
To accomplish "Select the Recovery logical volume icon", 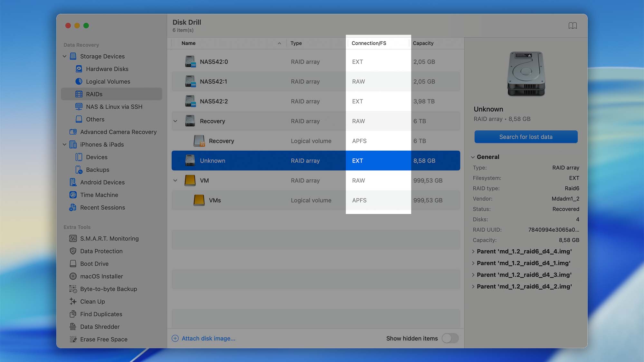I will (x=199, y=141).
